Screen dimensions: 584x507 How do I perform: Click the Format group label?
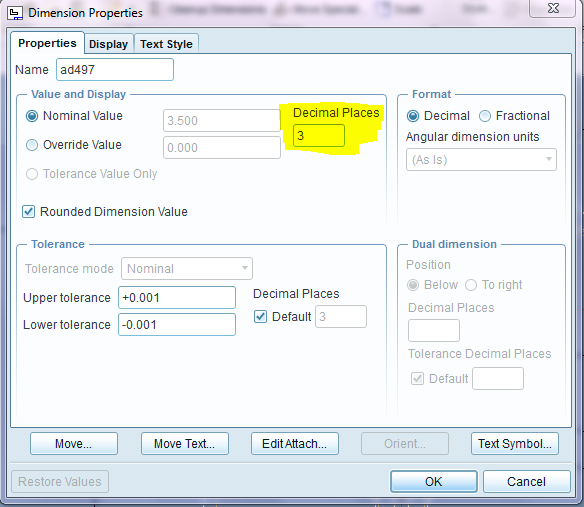431,94
